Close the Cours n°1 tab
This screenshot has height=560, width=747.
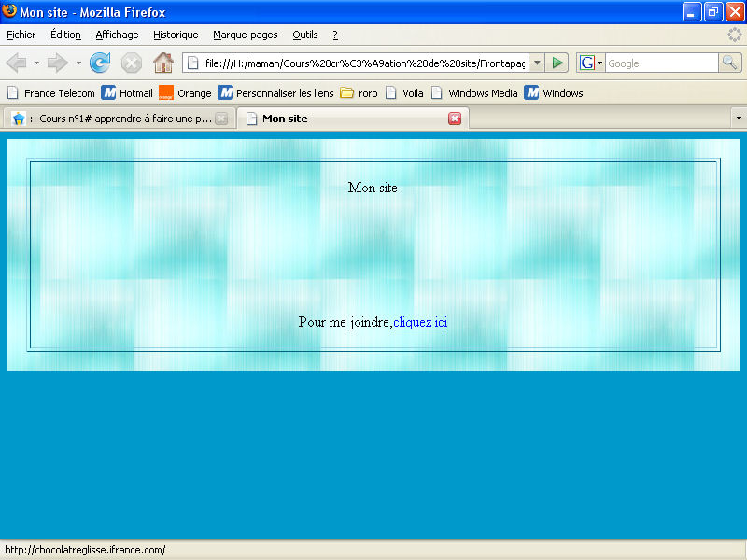(x=221, y=119)
